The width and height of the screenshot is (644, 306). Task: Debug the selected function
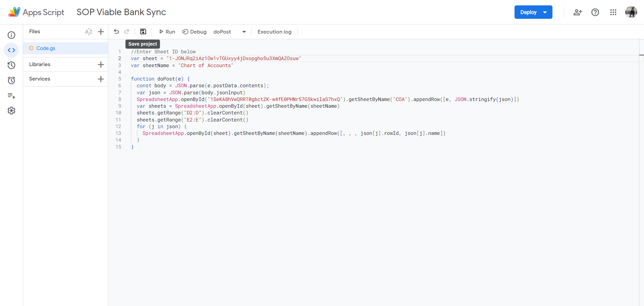[195, 32]
